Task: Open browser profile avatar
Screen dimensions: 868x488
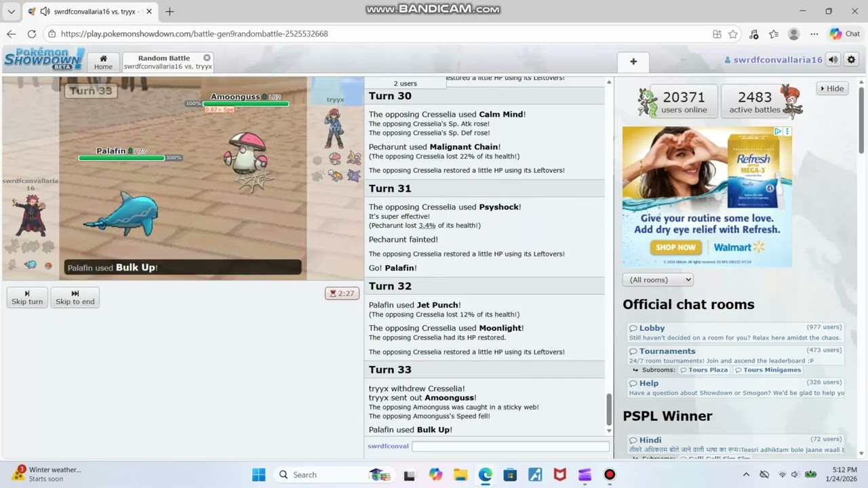Action: coord(793,34)
